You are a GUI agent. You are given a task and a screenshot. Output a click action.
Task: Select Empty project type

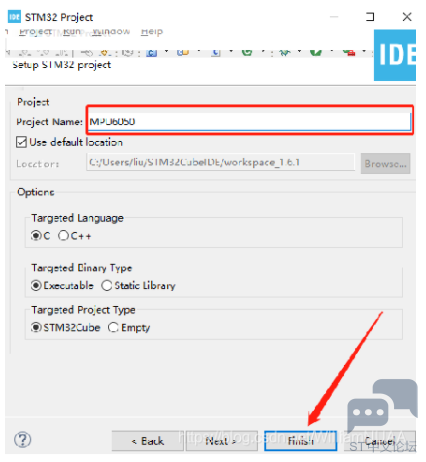[113, 328]
